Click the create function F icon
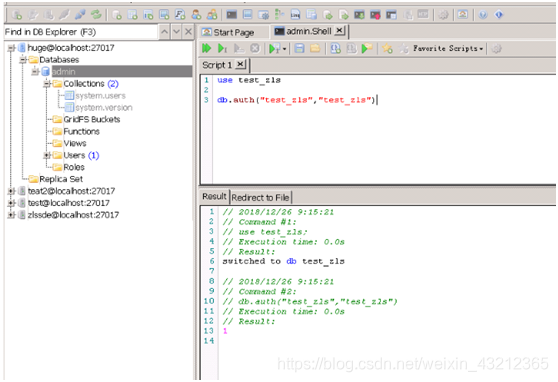 click(x=180, y=15)
